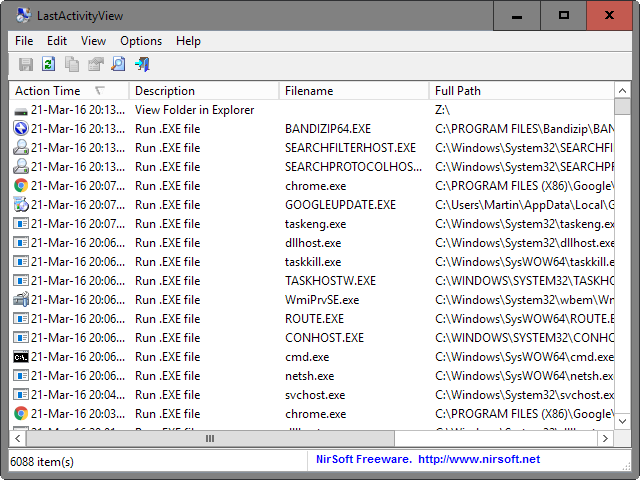Click the ROUTE.EXE row icon

(x=20, y=318)
